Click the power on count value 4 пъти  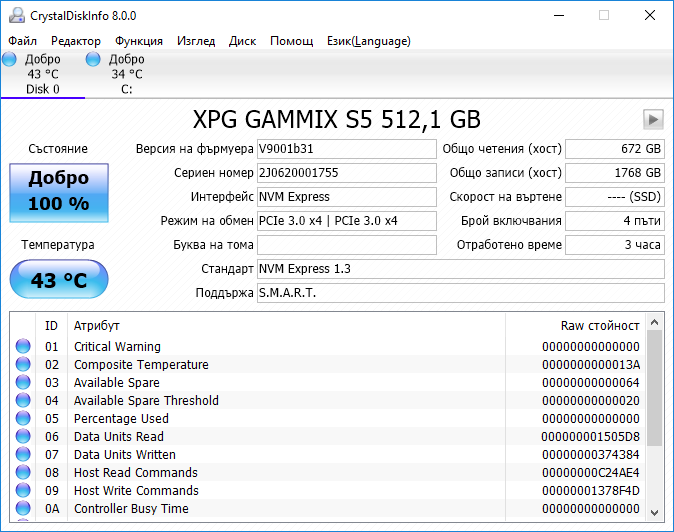[615, 221]
